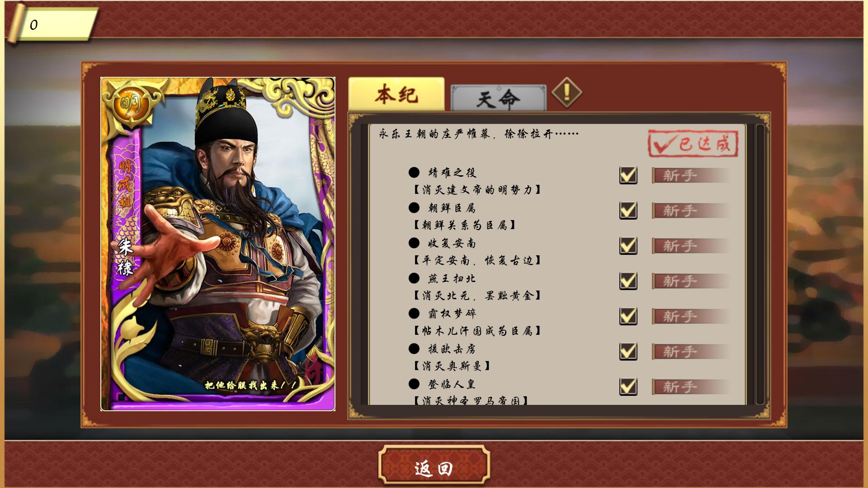Click the 明 dynasty emblem on card
The width and height of the screenshot is (868, 488).
point(131,105)
